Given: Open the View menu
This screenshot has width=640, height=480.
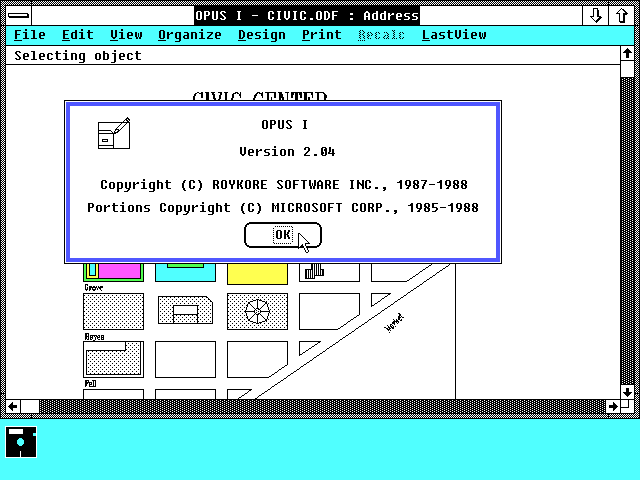Looking at the screenshot, I should click(126, 35).
